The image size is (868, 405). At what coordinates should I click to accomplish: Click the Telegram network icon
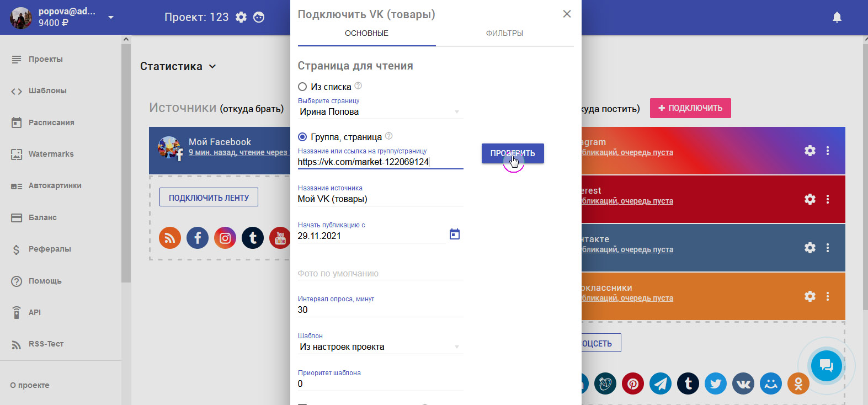pyautogui.click(x=660, y=383)
